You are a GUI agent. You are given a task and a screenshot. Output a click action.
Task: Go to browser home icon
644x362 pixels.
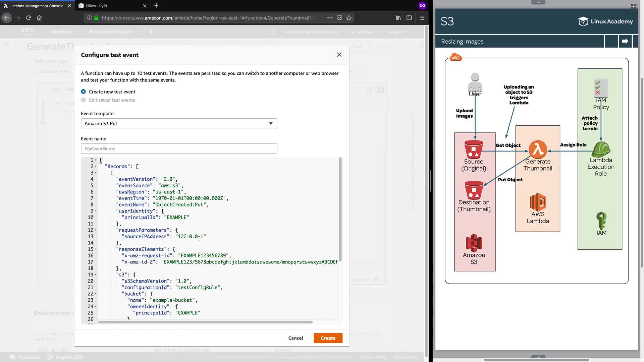click(39, 18)
